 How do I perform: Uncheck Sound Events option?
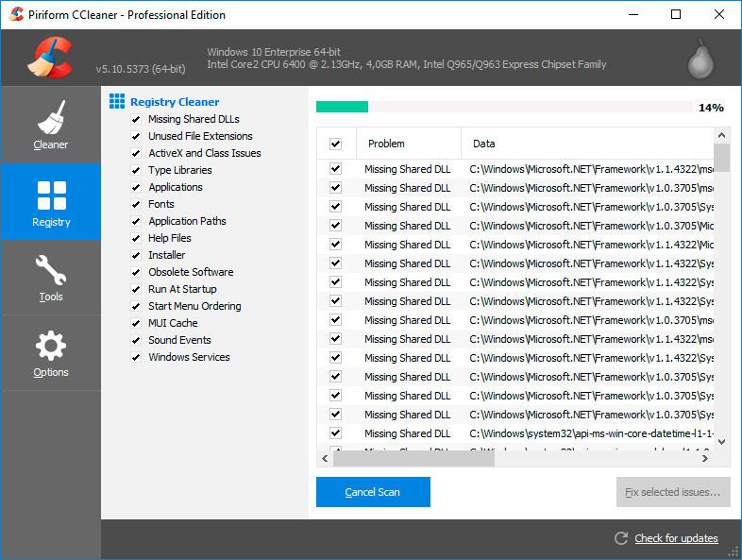click(136, 340)
